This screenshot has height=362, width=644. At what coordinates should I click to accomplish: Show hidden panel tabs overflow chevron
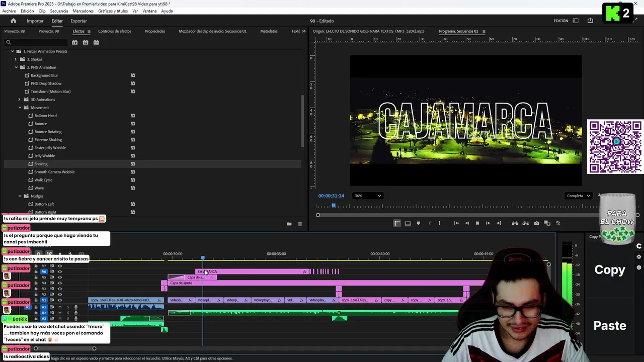[x=303, y=31]
